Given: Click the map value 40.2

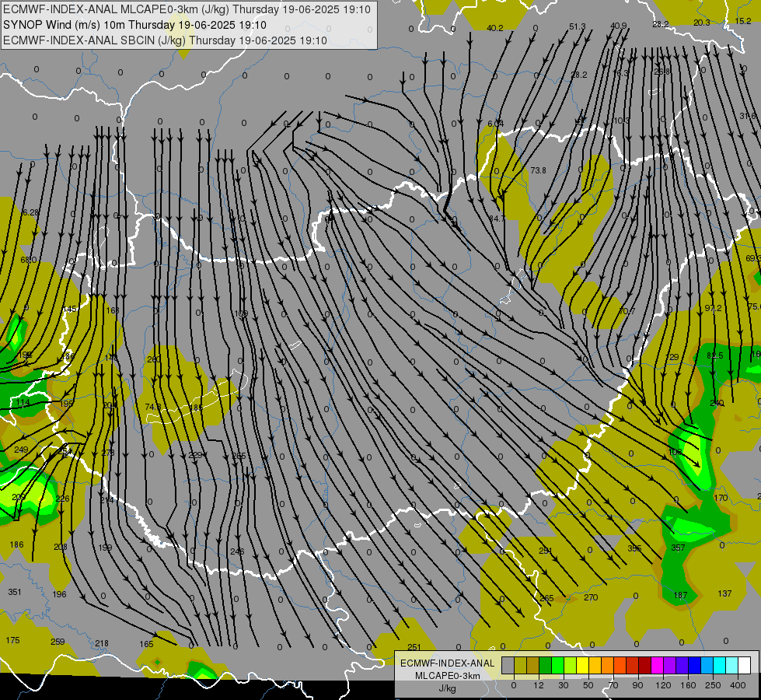Looking at the screenshot, I should [495, 28].
